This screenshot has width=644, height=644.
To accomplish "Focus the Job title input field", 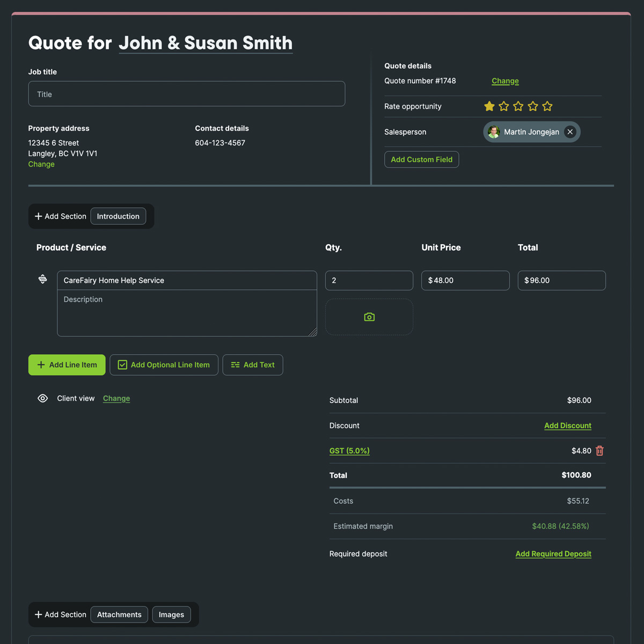I will (x=186, y=94).
